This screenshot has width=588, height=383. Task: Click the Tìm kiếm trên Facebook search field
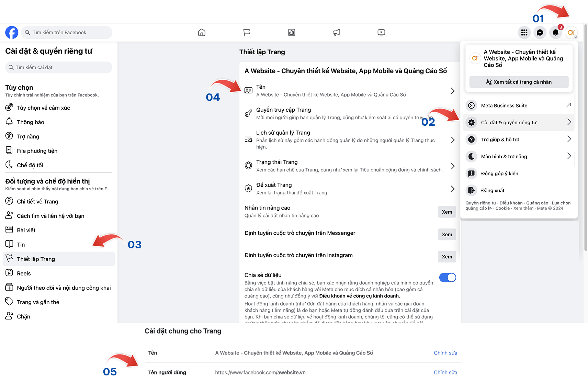66,32
